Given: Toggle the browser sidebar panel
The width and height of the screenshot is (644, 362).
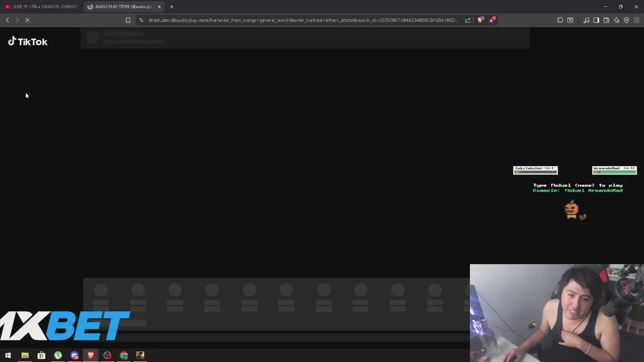Looking at the screenshot, I should click(596, 20).
